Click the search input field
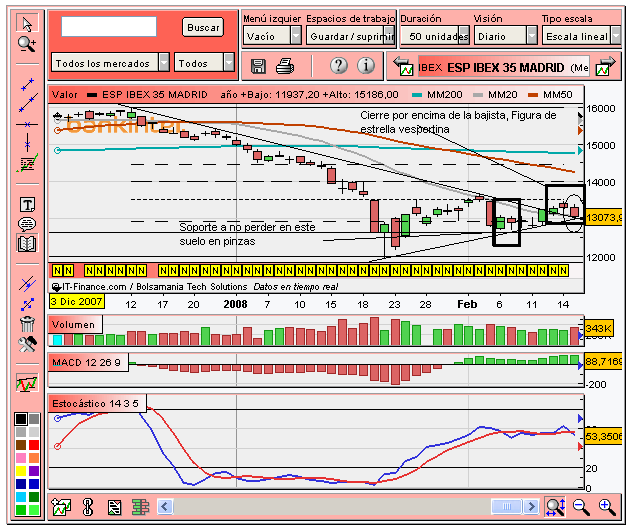 tap(109, 27)
